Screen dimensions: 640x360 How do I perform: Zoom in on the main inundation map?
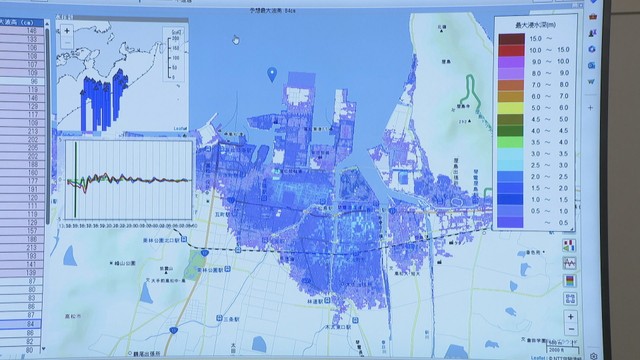coord(571,316)
